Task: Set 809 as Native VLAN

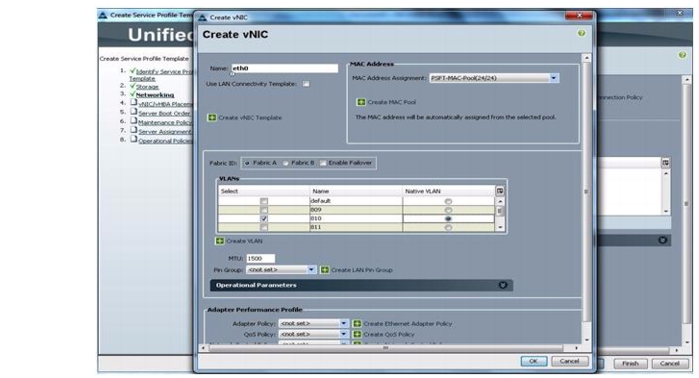Action: 448,210
